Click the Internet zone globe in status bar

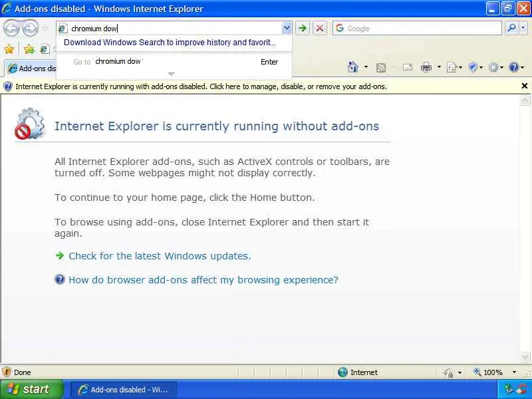[x=342, y=372]
